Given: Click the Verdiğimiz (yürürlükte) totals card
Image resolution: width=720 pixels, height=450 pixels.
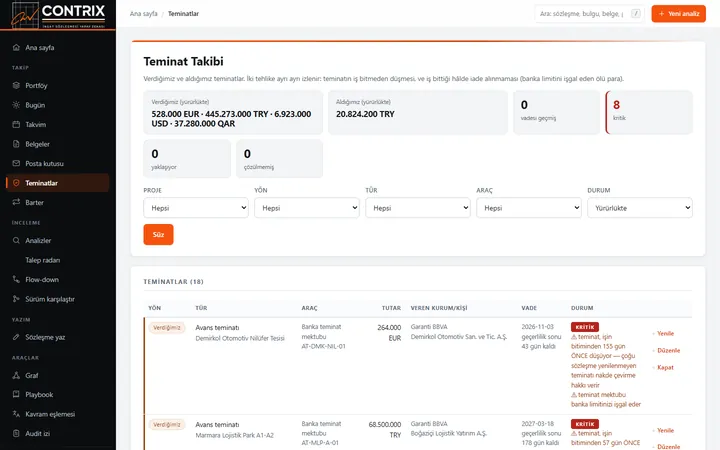Looking at the screenshot, I should tap(233, 112).
